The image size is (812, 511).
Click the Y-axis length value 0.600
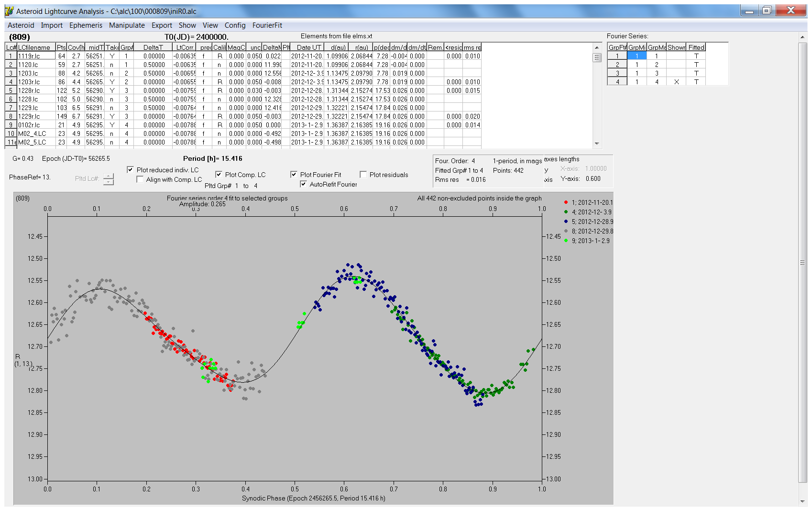click(x=593, y=178)
